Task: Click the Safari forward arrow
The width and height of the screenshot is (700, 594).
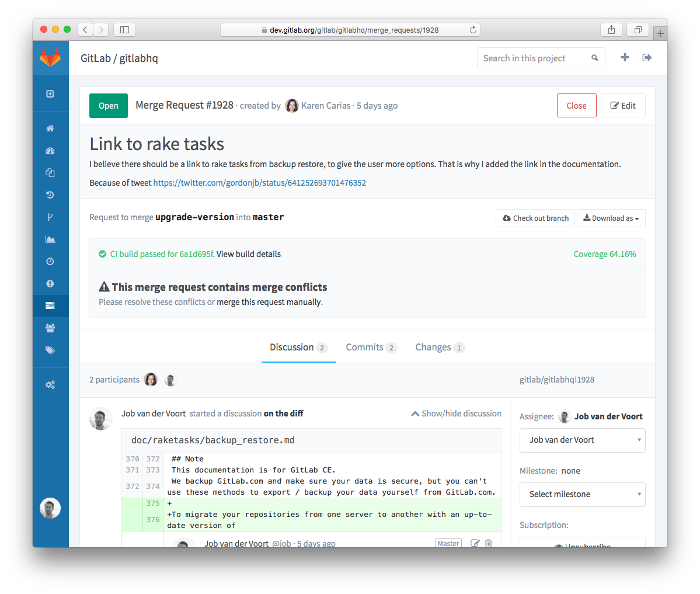Action: point(101,30)
